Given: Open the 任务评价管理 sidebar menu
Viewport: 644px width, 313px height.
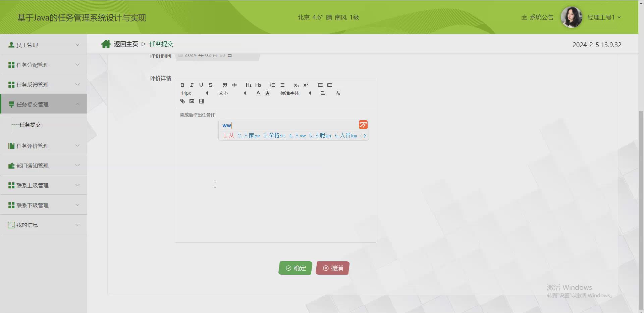Looking at the screenshot, I should [43, 145].
